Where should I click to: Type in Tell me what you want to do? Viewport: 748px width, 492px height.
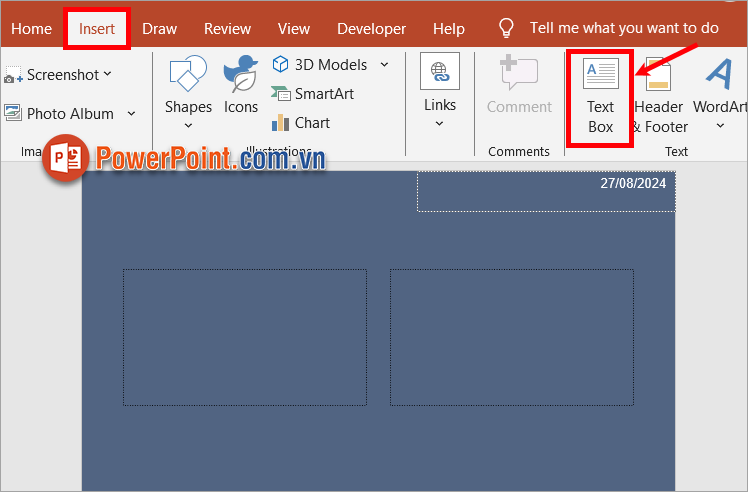coord(624,28)
